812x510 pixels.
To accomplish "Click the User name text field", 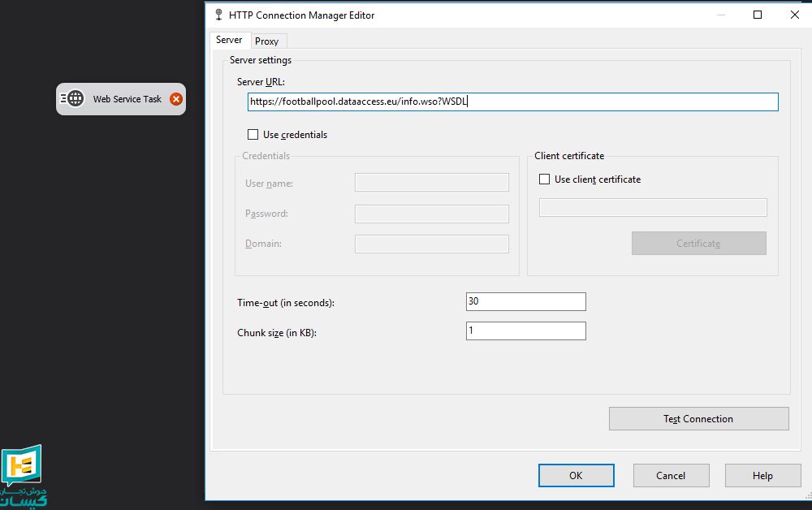I will coord(431,182).
